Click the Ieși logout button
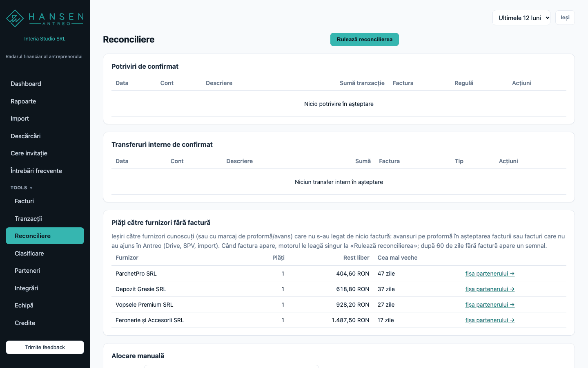The height and width of the screenshot is (368, 588). click(565, 18)
